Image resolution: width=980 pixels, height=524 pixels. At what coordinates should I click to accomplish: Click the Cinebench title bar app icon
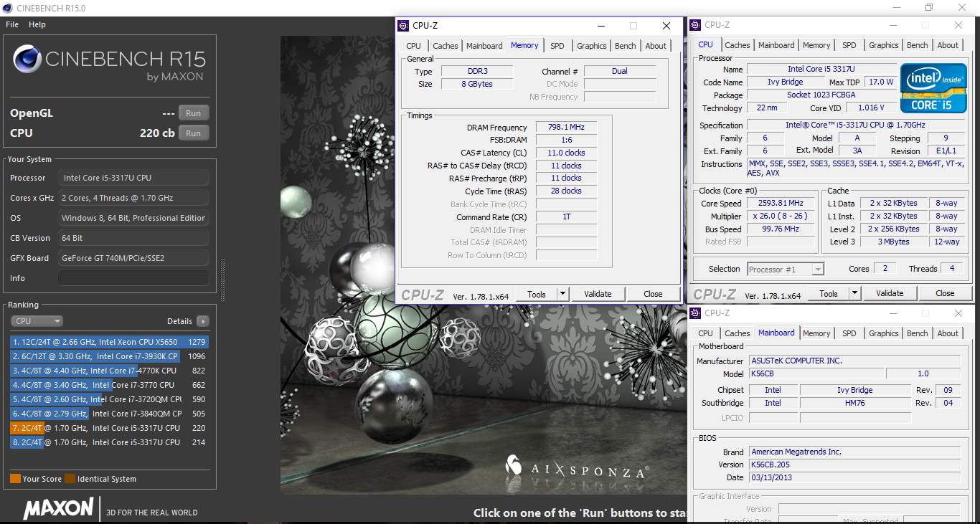pyautogui.click(x=8, y=8)
